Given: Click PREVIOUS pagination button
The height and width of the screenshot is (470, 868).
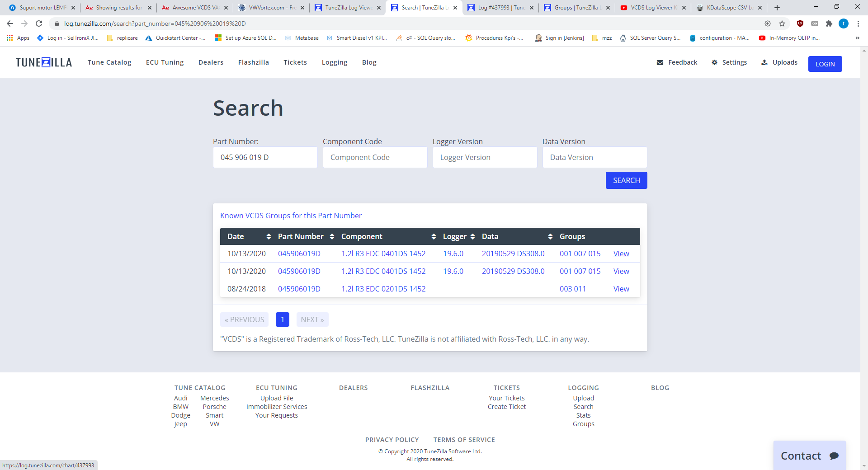Looking at the screenshot, I should 244,320.
